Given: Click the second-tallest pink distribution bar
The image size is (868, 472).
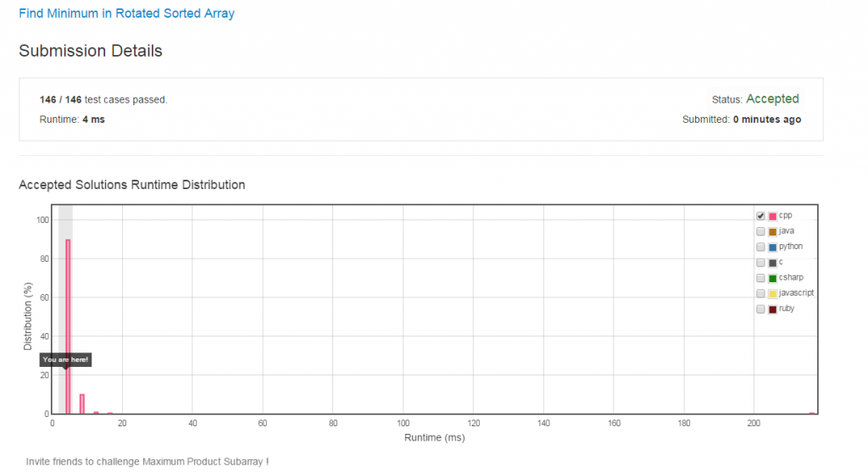Looking at the screenshot, I should [x=82, y=404].
